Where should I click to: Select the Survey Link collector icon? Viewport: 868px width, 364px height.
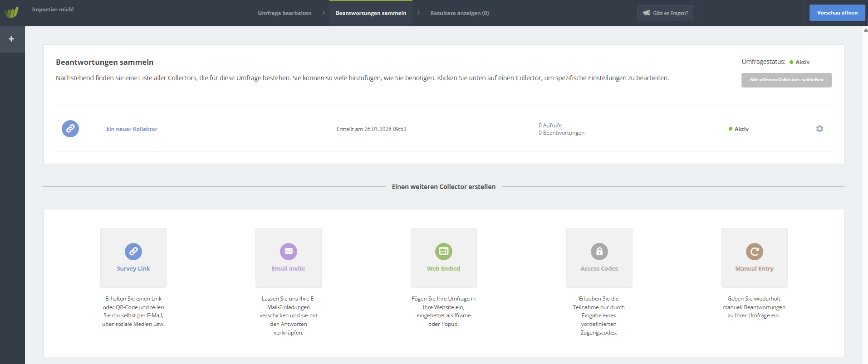(x=133, y=252)
